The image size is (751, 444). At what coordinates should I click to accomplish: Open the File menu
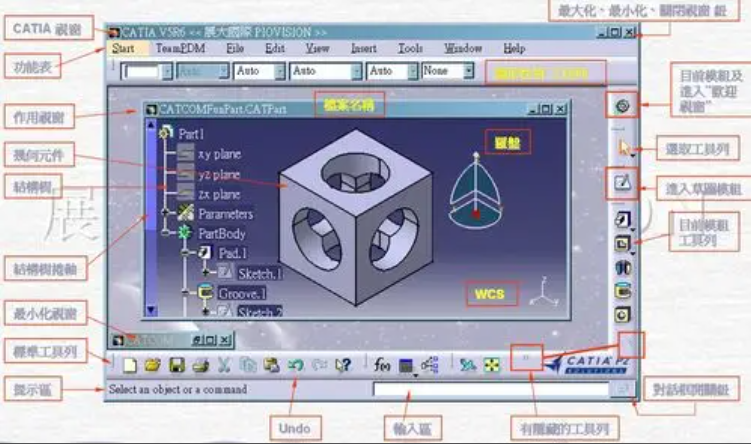tap(235, 48)
